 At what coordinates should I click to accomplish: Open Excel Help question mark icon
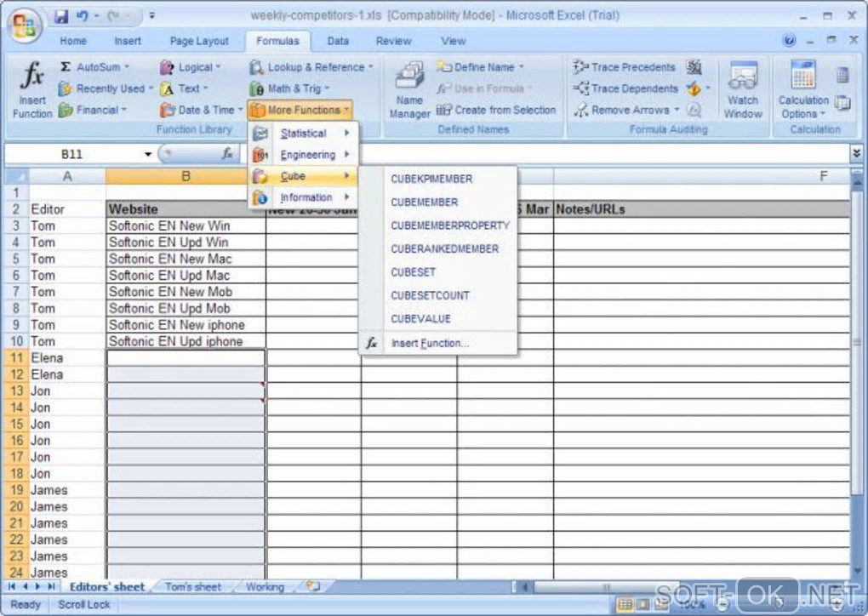(789, 40)
